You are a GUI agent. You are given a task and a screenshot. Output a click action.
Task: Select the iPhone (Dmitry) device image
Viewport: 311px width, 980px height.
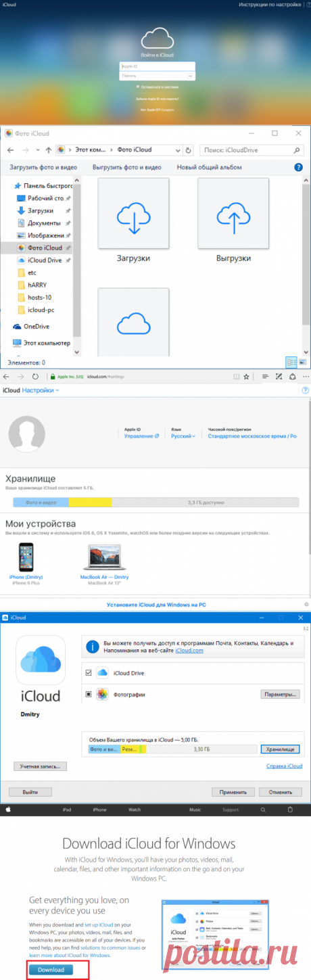tap(26, 557)
